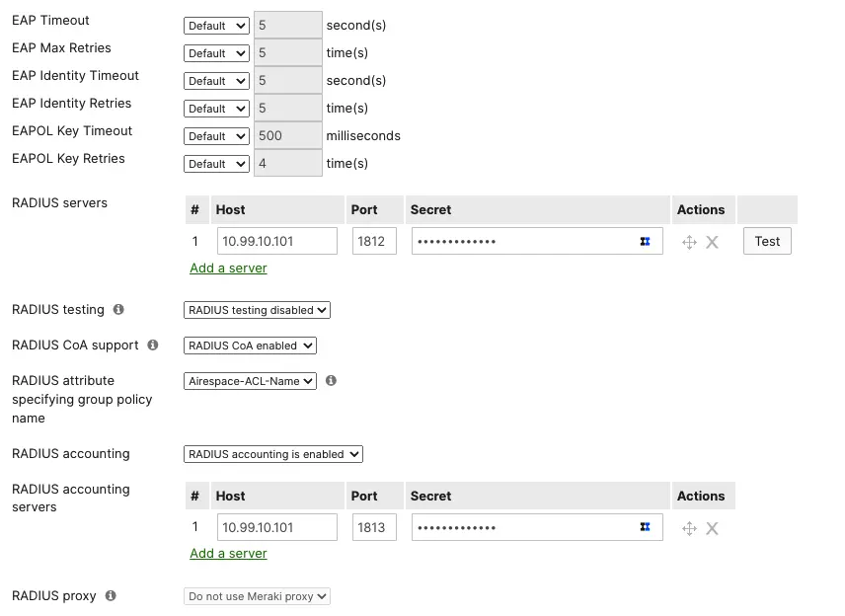This screenshot has height=616, width=845.
Task: Open RADIUS accounting is enabled dropdown
Action: click(273, 454)
